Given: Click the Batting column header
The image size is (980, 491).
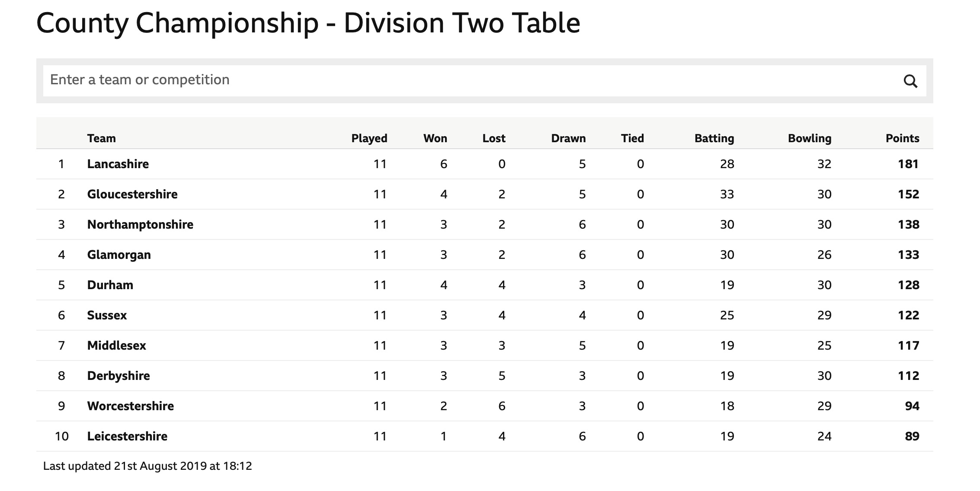Looking at the screenshot, I should (714, 138).
